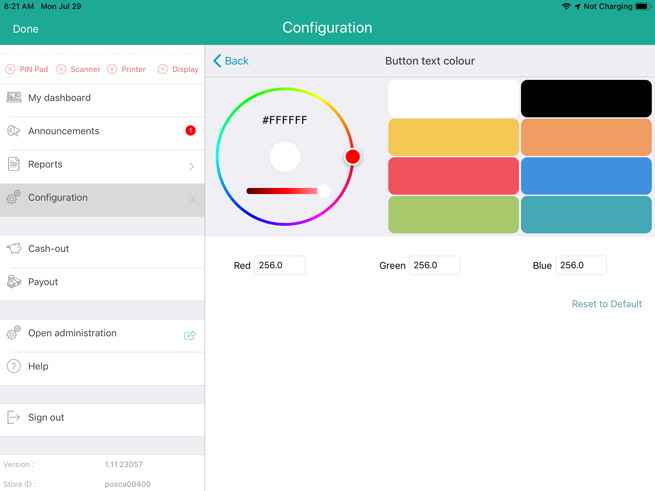Click the Button text colour heading
This screenshot has height=491, width=655.
click(x=430, y=61)
